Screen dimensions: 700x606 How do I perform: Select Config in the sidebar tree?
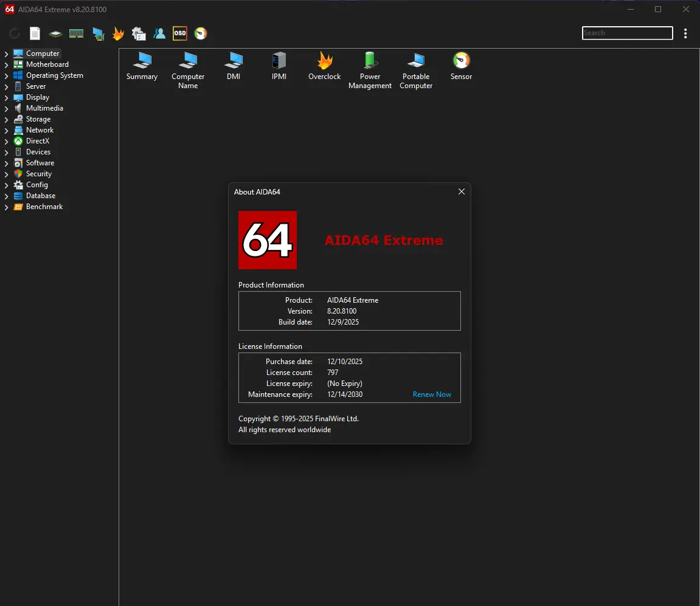point(36,185)
